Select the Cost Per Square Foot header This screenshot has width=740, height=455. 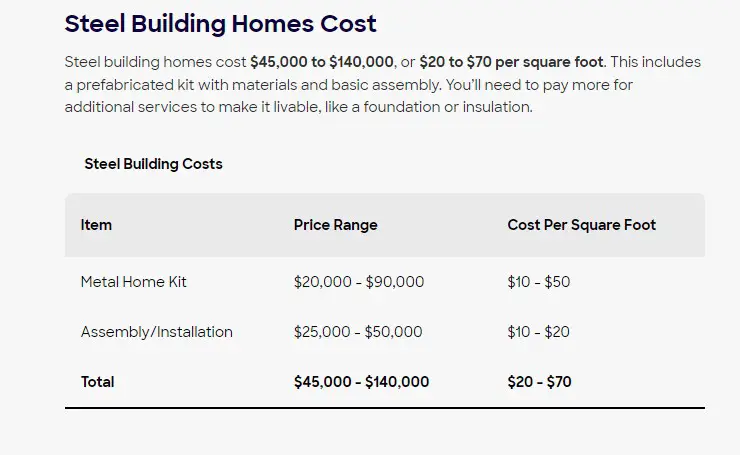pos(581,225)
